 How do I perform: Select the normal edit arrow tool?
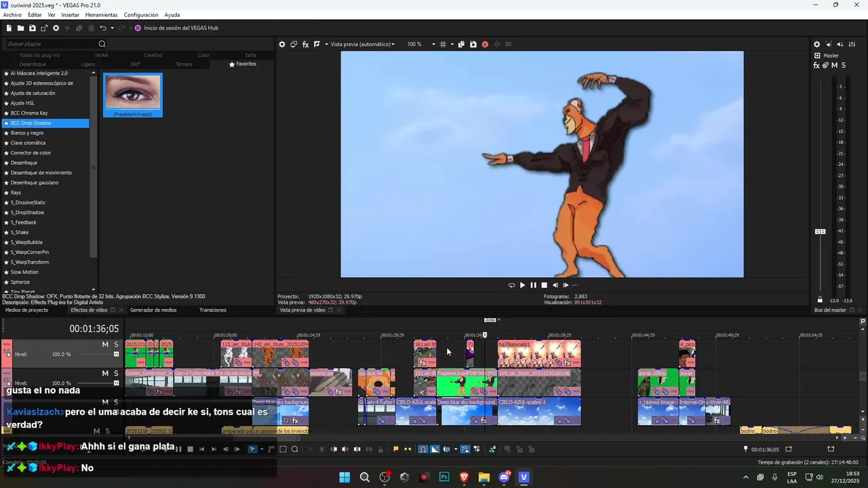pyautogui.click(x=252, y=449)
